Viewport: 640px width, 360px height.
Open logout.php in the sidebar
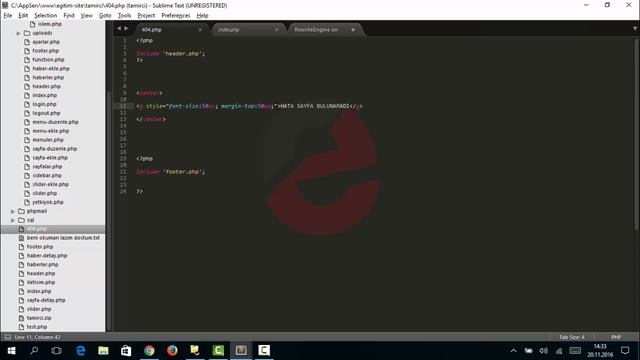click(x=46, y=113)
